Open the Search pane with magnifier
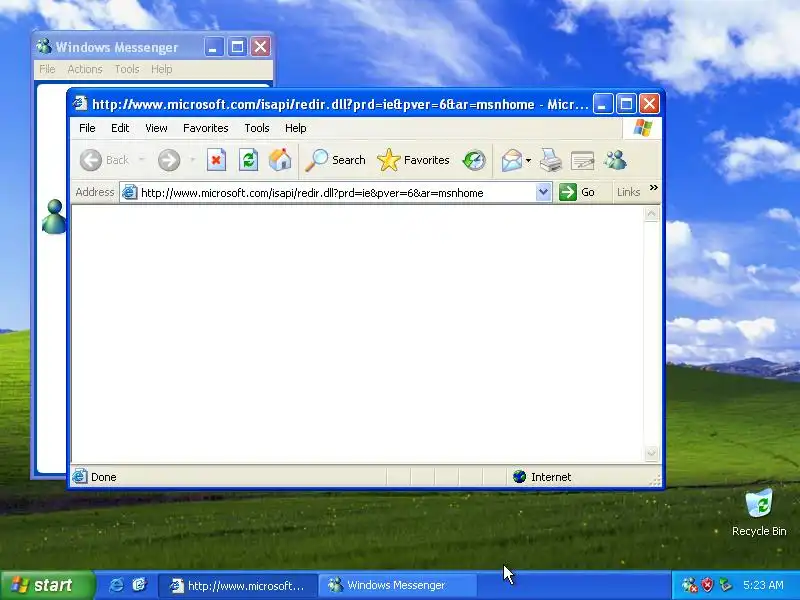Viewport: 800px width, 600px height. (x=335, y=160)
